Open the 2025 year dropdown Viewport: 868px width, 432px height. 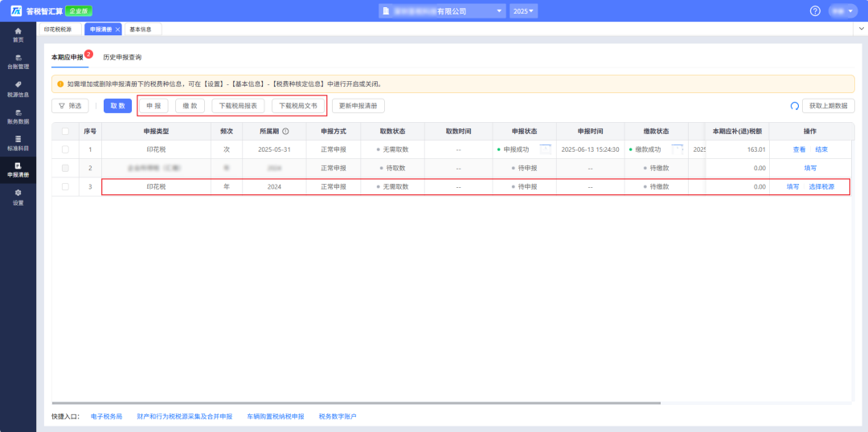click(523, 11)
